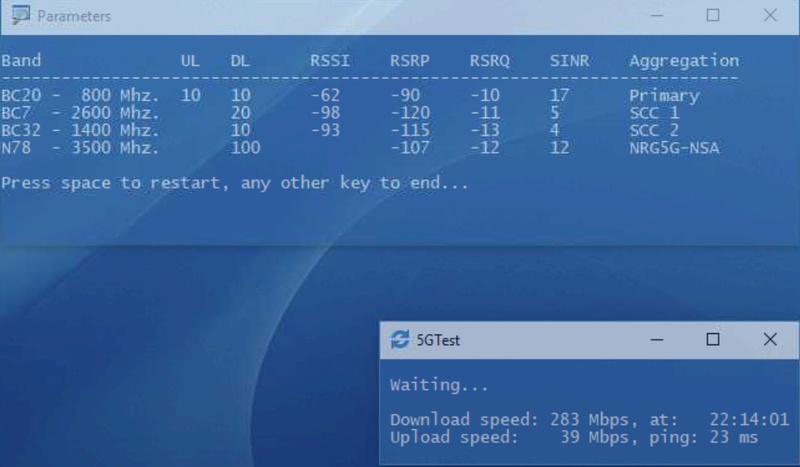The width and height of the screenshot is (800, 467).
Task: Click the UL column header
Action: tap(190, 61)
